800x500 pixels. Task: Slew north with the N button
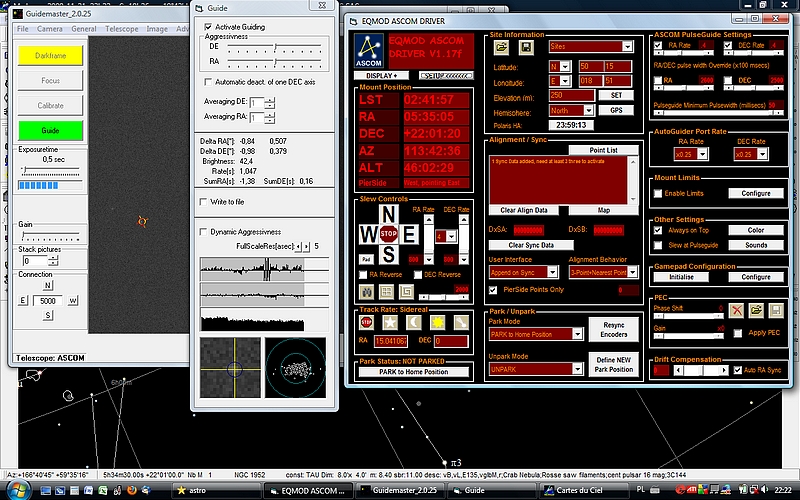tap(388, 214)
